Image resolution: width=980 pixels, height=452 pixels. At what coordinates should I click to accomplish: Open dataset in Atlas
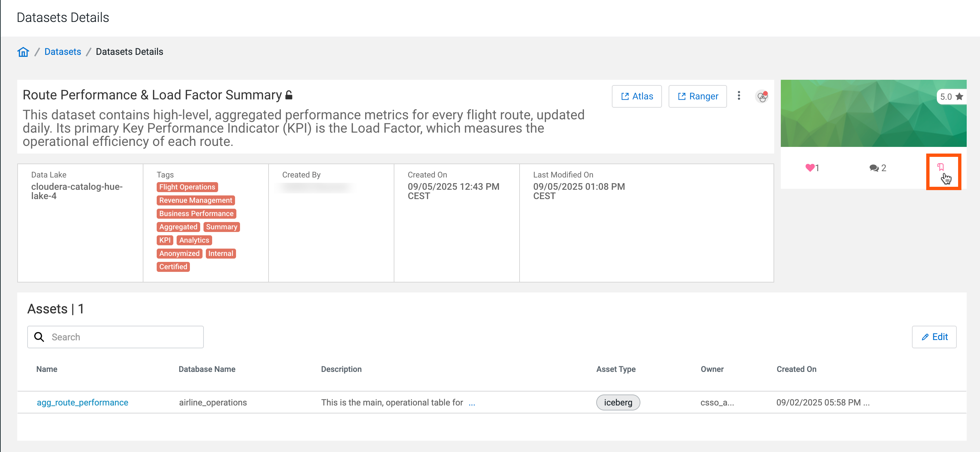pos(636,96)
